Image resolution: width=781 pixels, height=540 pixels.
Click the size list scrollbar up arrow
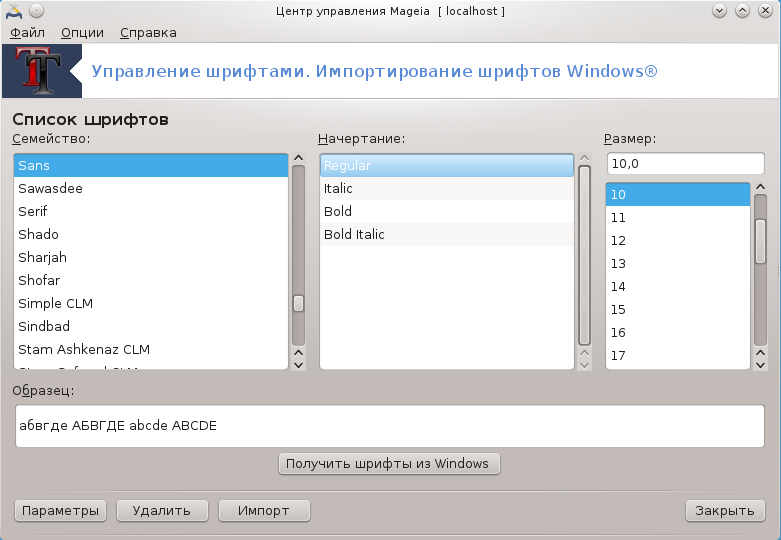coord(761,187)
